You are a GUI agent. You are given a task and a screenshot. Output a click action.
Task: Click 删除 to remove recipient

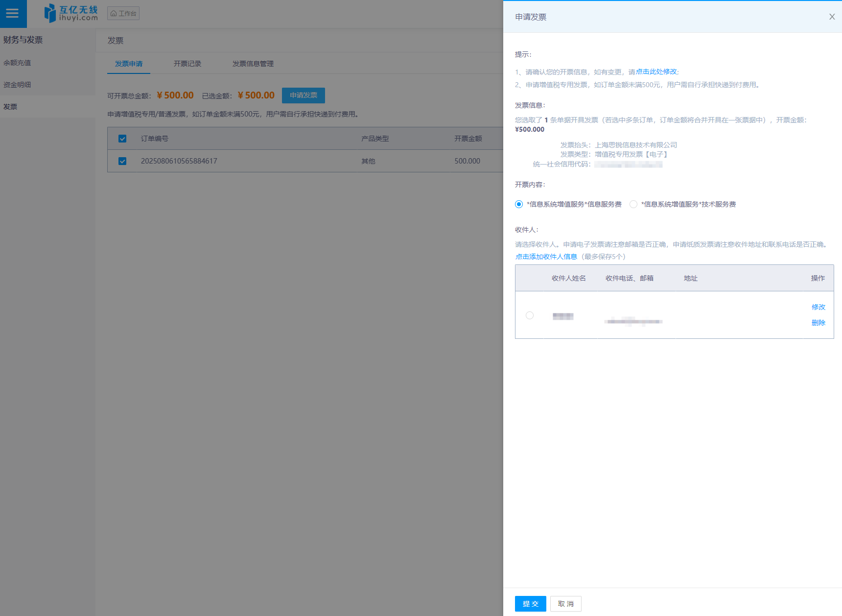point(818,323)
